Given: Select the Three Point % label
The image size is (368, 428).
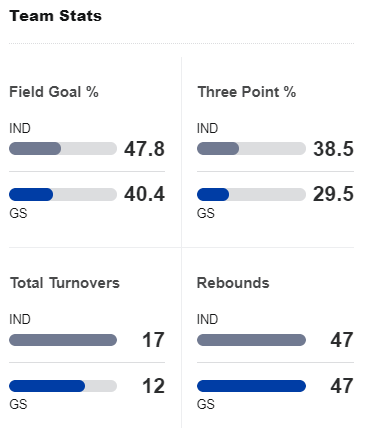Looking at the screenshot, I should [247, 92].
